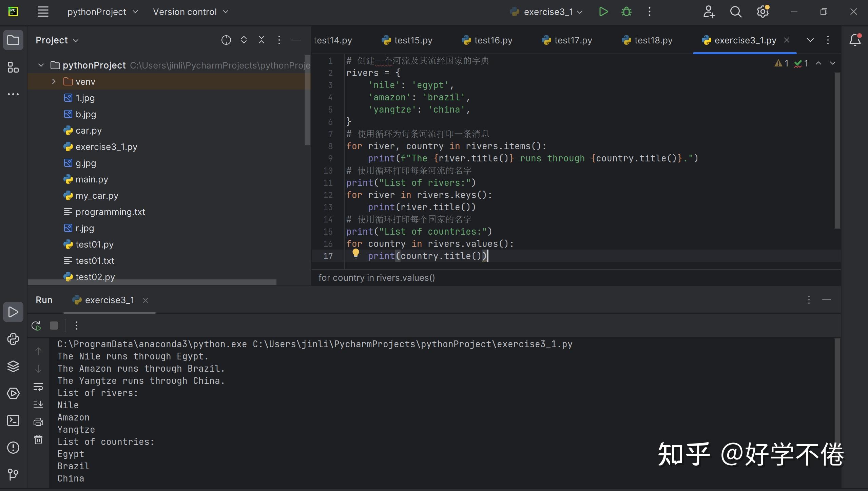Clear the run console output with the trash icon
The image size is (868, 491).
coord(38,440)
